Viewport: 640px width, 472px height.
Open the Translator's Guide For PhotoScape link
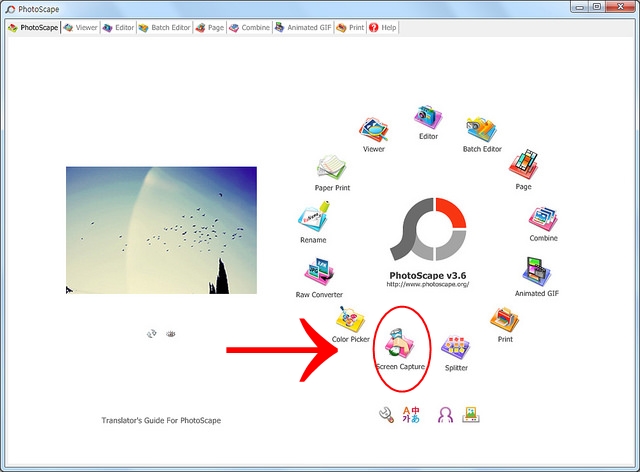tap(161, 421)
